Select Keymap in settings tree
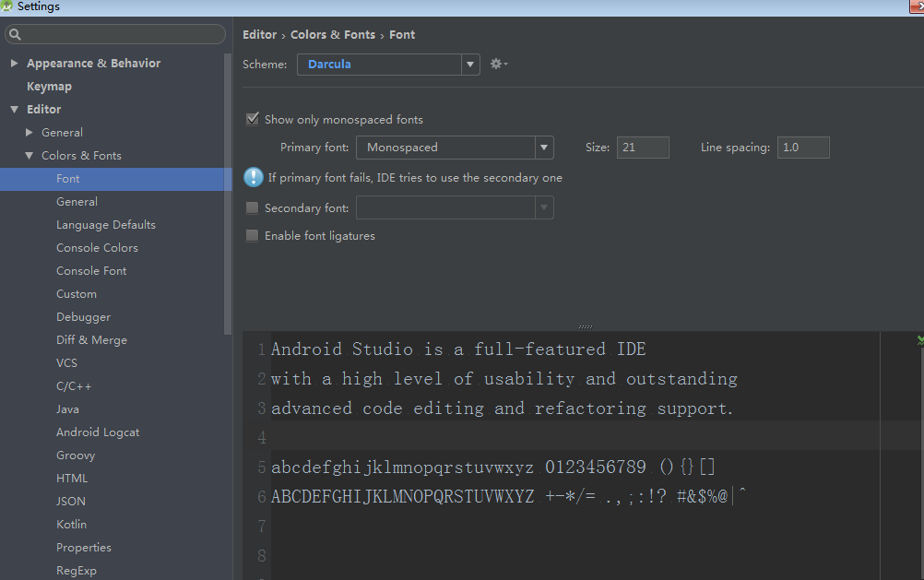Viewport: 924px width, 580px height. (49, 86)
